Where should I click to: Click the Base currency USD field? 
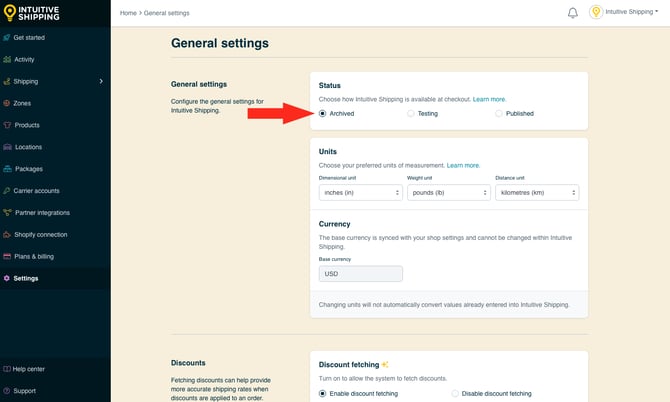[361, 274]
